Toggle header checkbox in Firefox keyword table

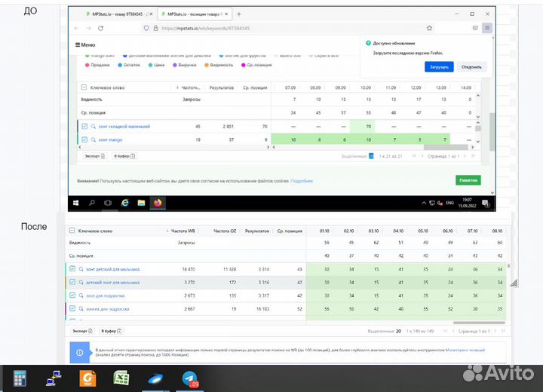[84, 87]
